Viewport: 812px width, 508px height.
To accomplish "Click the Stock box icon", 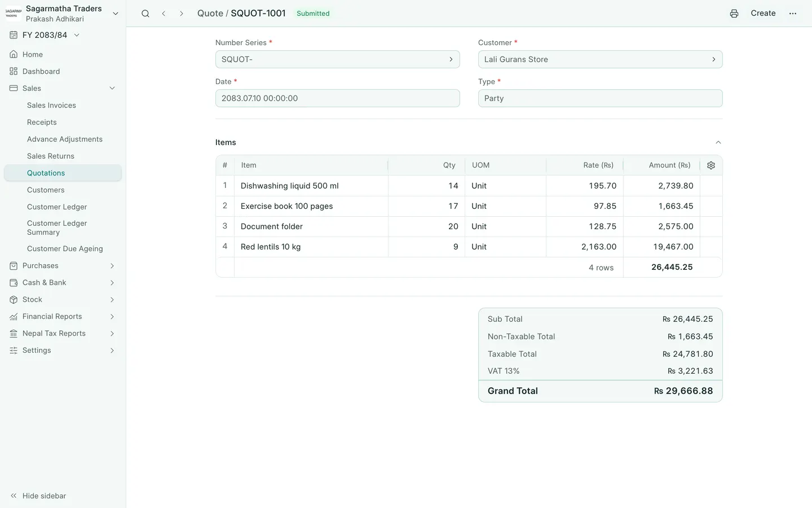I will [14, 300].
